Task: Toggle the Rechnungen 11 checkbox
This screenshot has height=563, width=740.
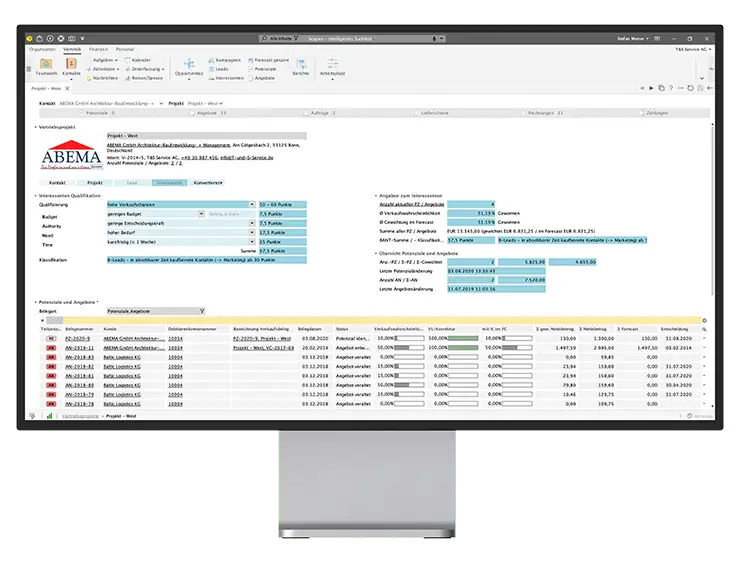Action: pyautogui.click(x=523, y=113)
